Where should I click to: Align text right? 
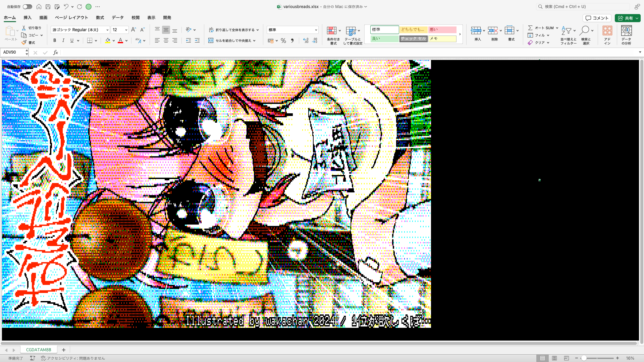coord(174,41)
